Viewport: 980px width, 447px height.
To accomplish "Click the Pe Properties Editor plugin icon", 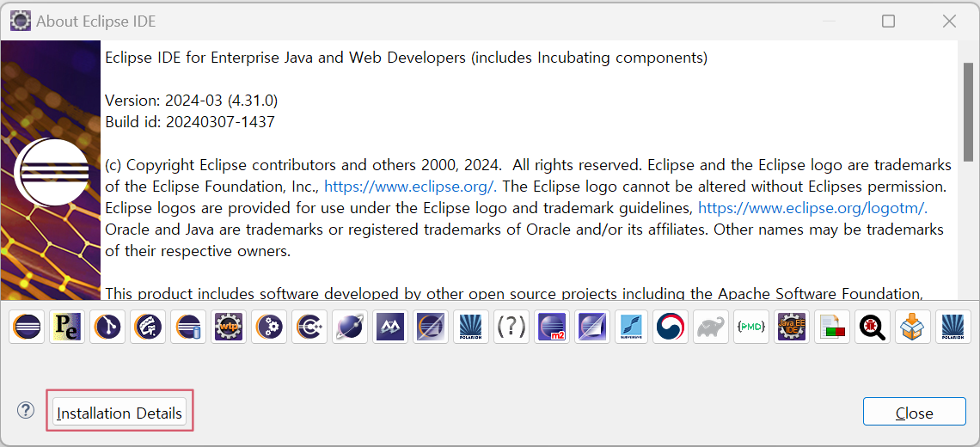I will click(66, 328).
